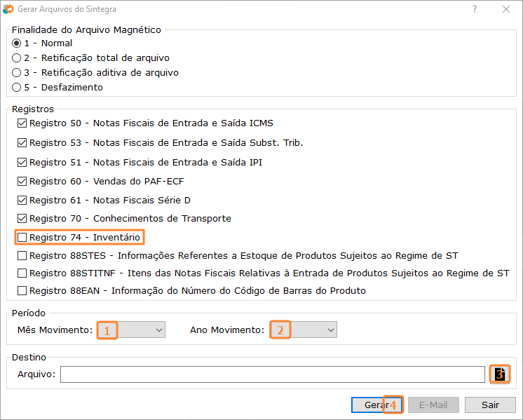Open the Mês Movimento dropdown
523x420 pixels.
click(x=131, y=330)
